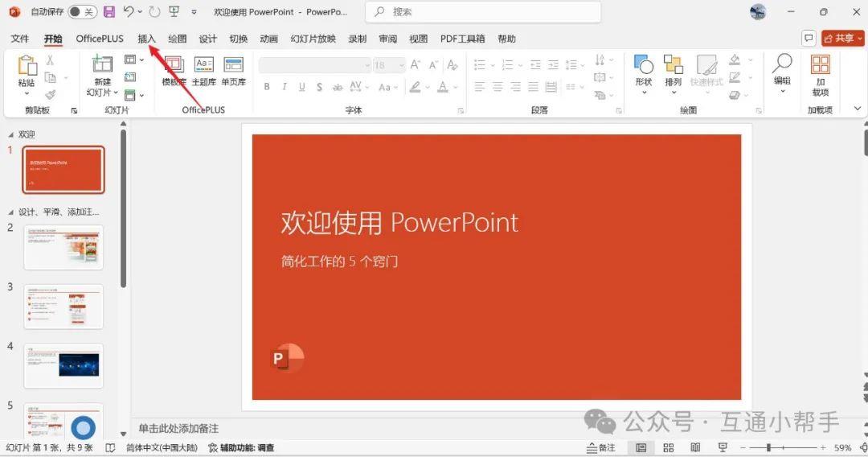
Task: Click the zoom slider handle
Action: pos(768,447)
